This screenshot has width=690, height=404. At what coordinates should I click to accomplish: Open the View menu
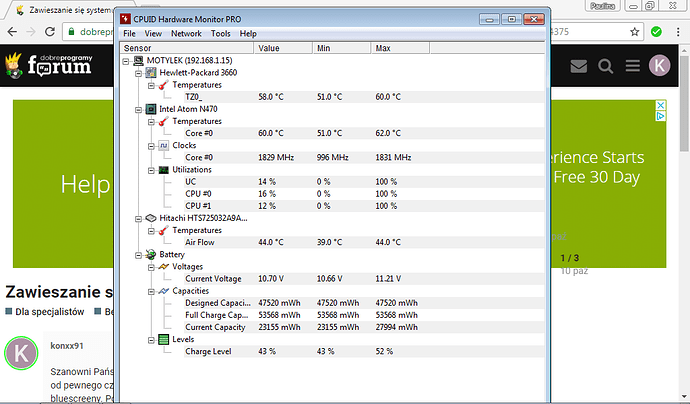pyautogui.click(x=153, y=33)
